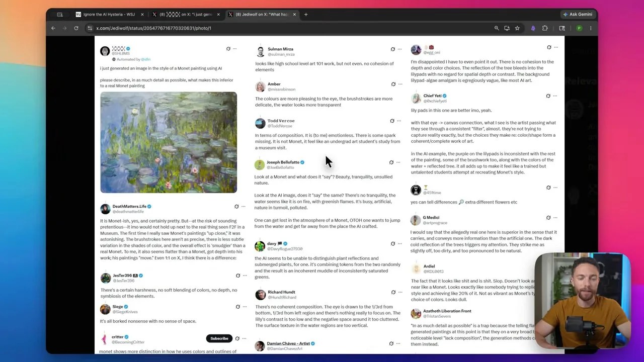The height and width of the screenshot is (362, 644).
Task: Open Chrome's three-dot menu
Action: (591, 28)
